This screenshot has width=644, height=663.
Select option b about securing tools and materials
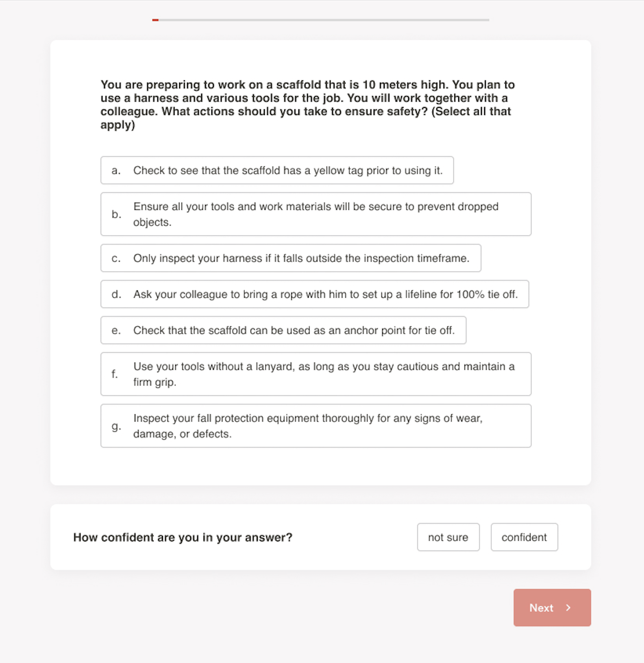click(316, 214)
